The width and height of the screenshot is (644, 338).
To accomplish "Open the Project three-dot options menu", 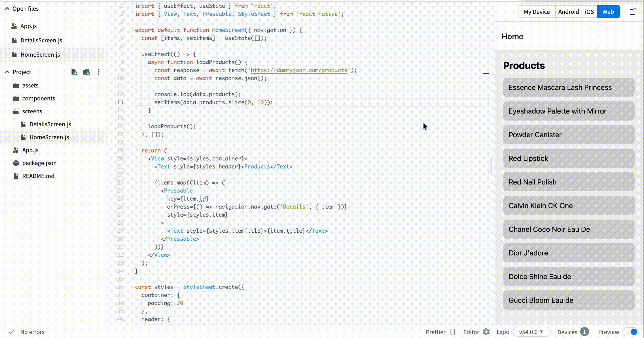I will pyautogui.click(x=99, y=72).
